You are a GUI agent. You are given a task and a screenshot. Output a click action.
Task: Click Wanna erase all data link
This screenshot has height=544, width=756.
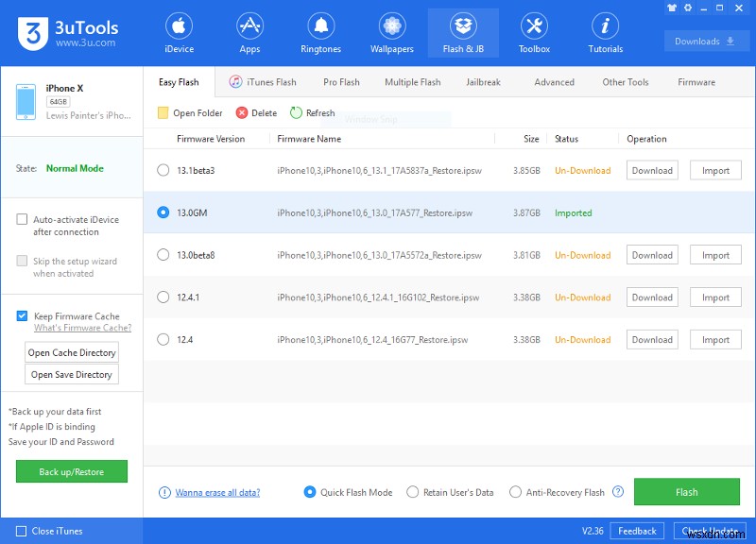click(x=217, y=492)
